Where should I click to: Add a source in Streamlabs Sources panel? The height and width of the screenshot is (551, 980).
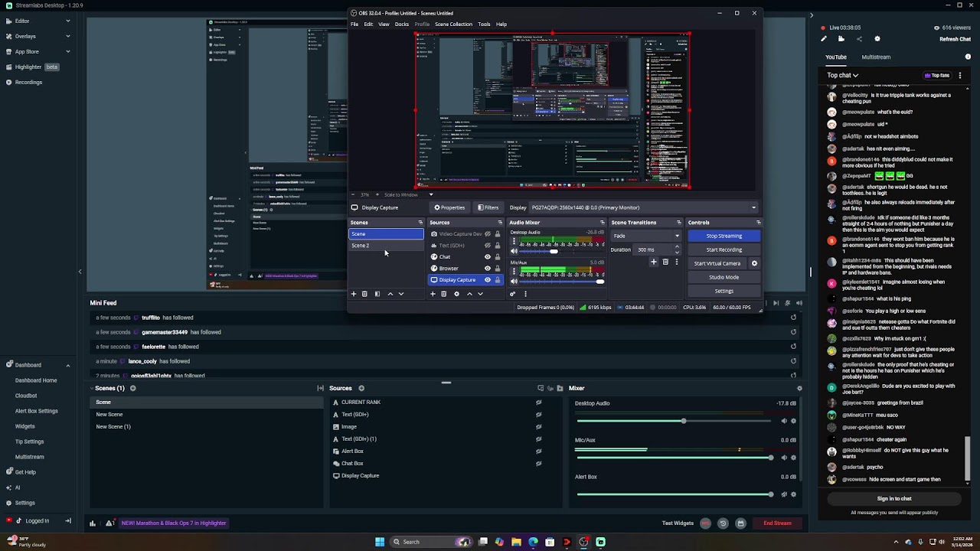[361, 388]
